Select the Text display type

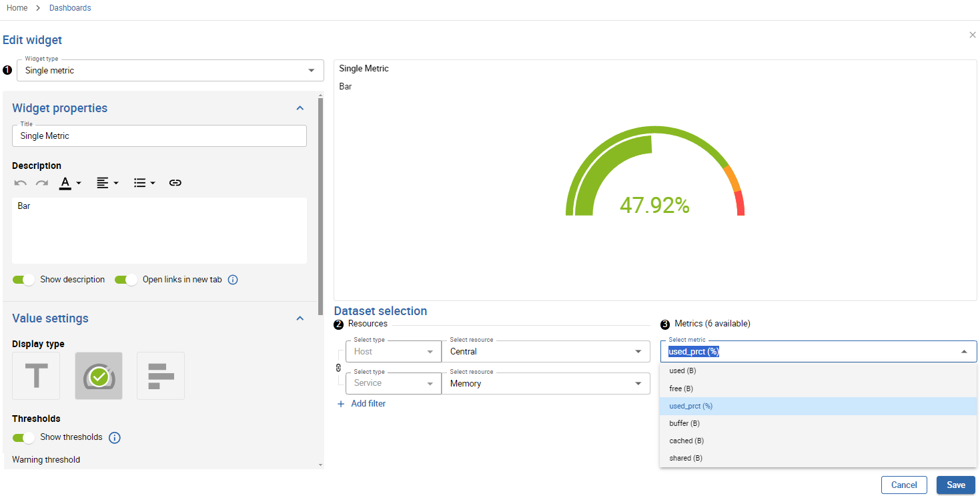point(36,376)
